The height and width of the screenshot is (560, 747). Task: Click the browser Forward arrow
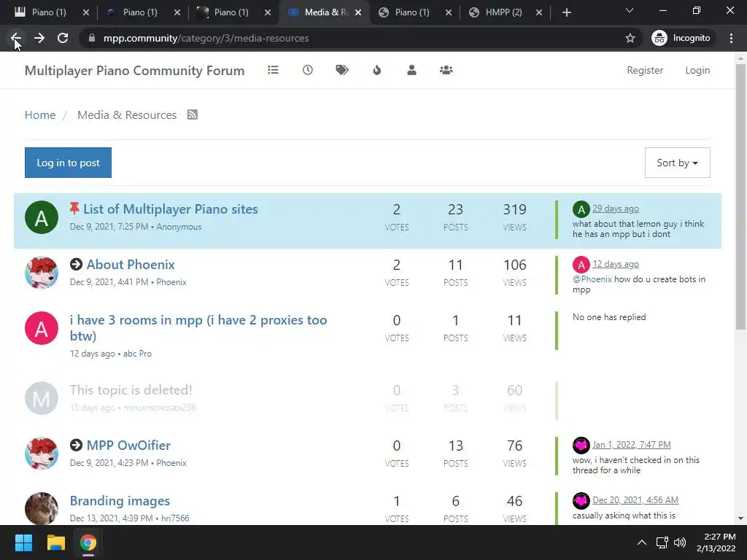point(39,38)
